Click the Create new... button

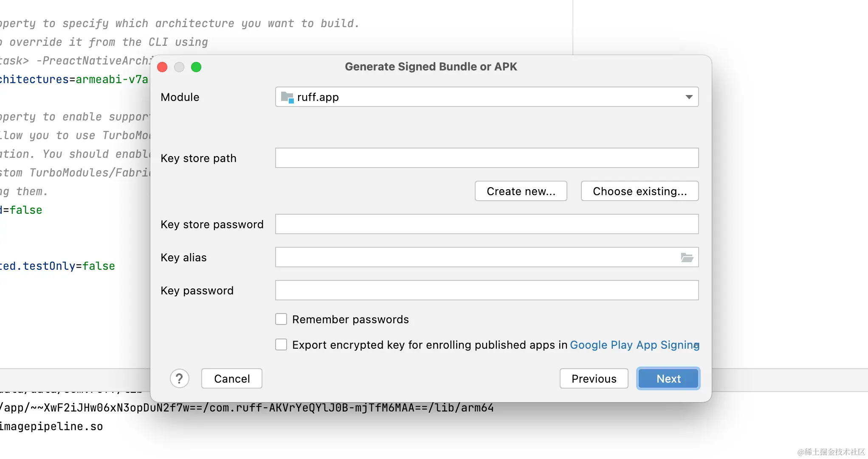tap(521, 191)
